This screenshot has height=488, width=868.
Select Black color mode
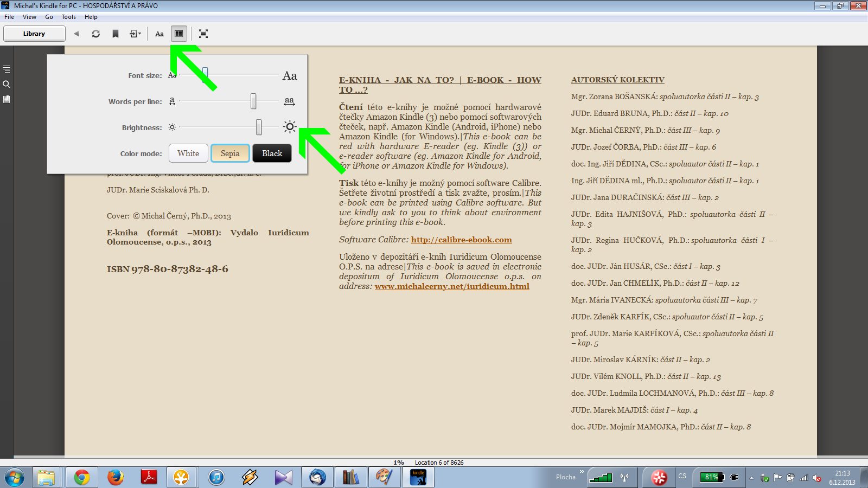[x=272, y=153]
